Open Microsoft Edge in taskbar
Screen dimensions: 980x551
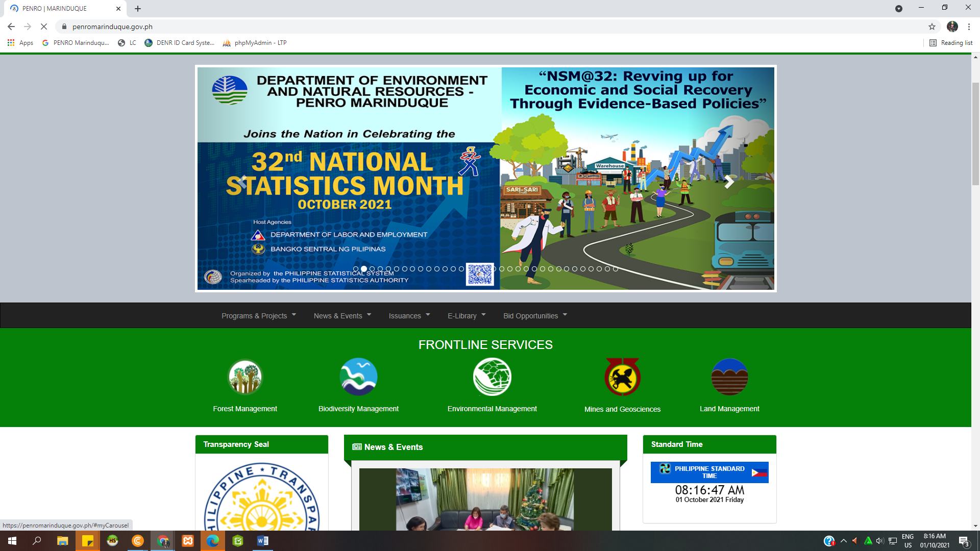click(213, 541)
